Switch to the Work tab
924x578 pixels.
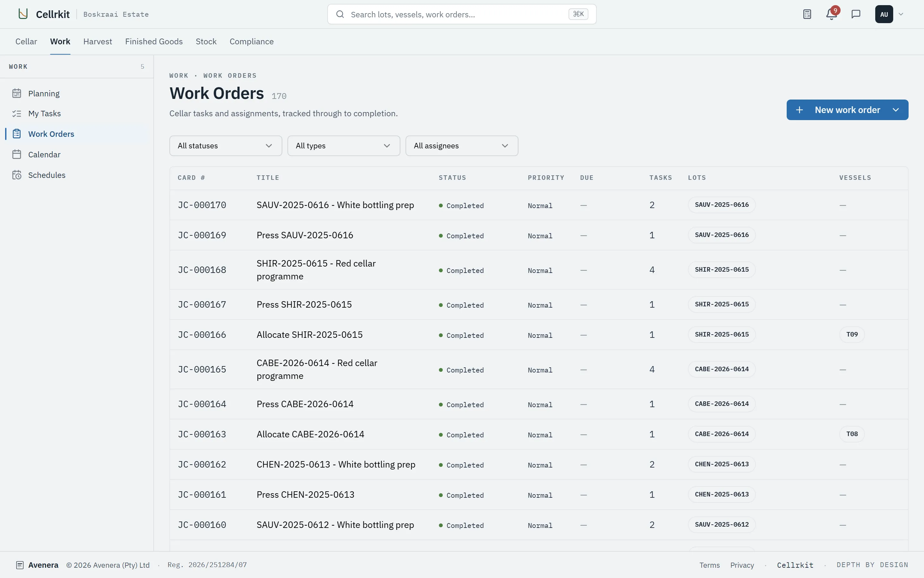click(x=60, y=41)
